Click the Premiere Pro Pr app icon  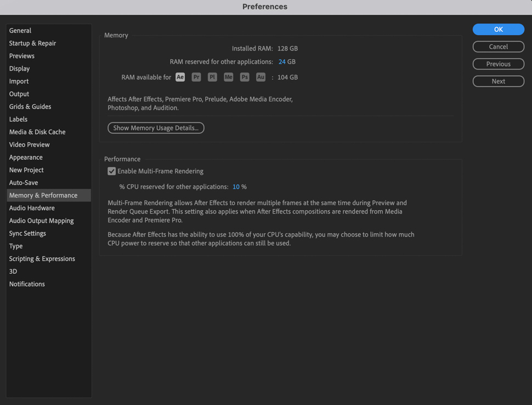click(196, 77)
